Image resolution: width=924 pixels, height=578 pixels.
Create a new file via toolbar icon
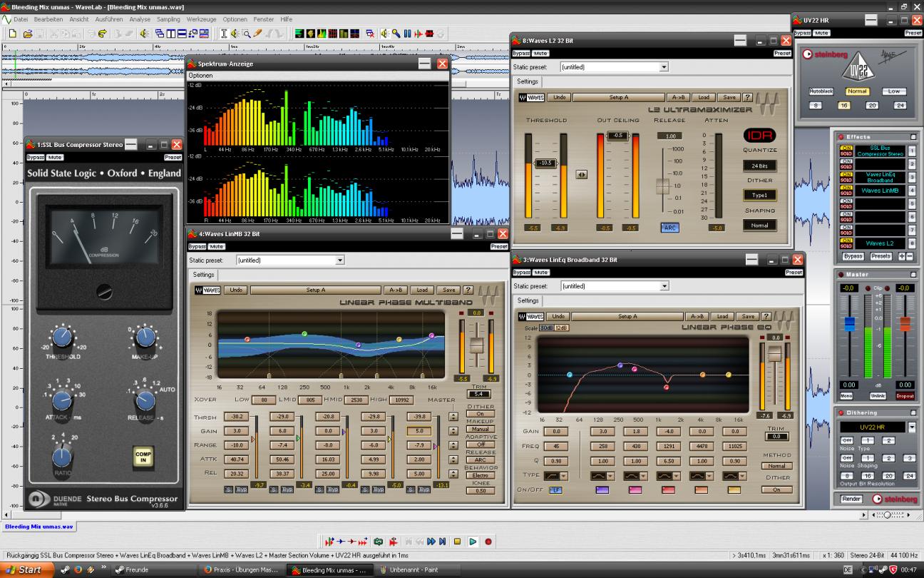click(12, 34)
